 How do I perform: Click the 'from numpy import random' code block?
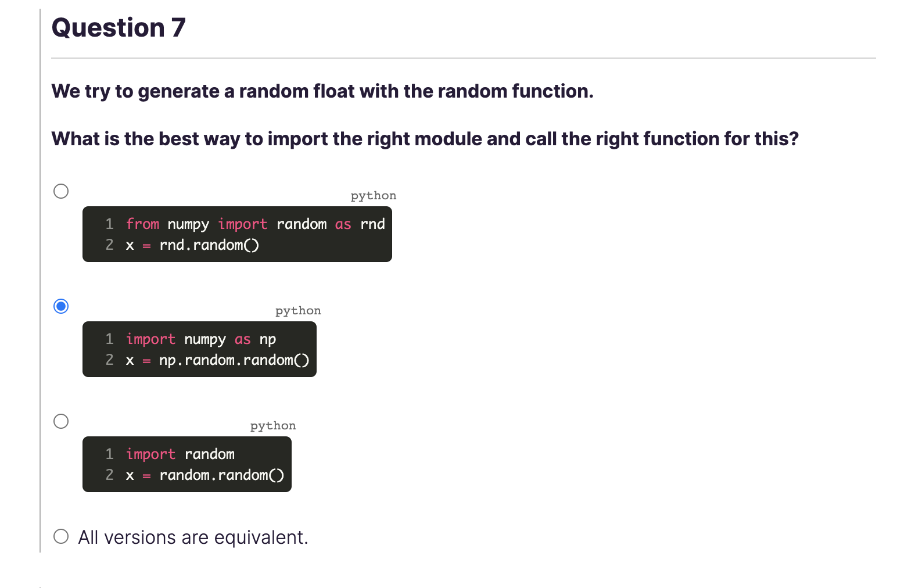click(x=237, y=234)
